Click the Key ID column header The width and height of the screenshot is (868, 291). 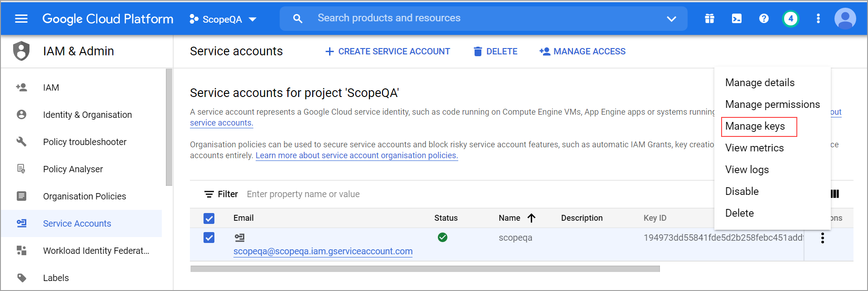[x=655, y=218]
